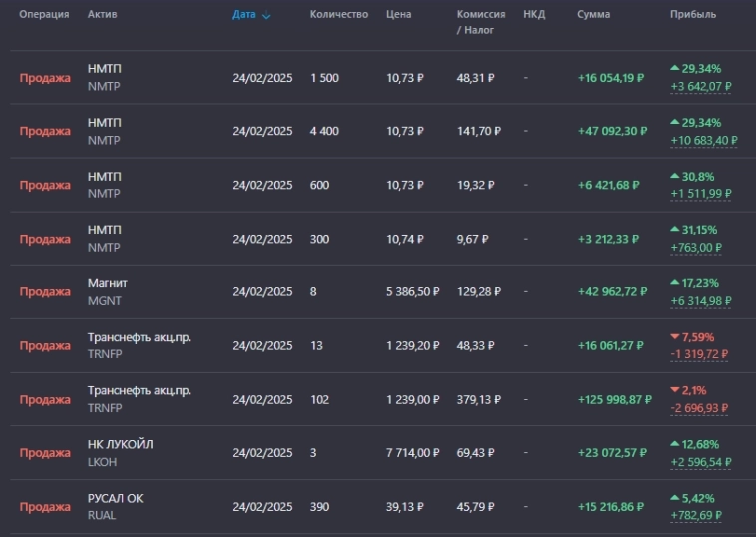Select the commission 129,28 ₽
This screenshot has width=756, height=537.
click(x=479, y=292)
